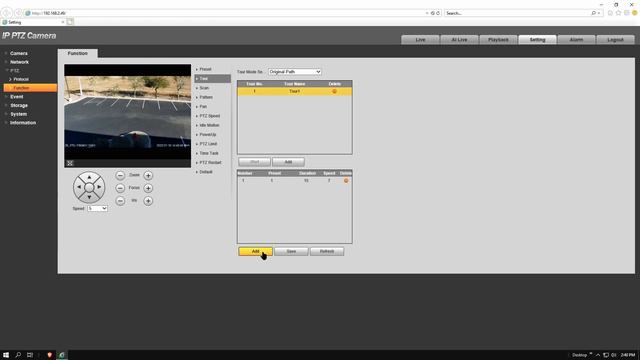Click the browser refresh icon in the address bar

click(438, 13)
